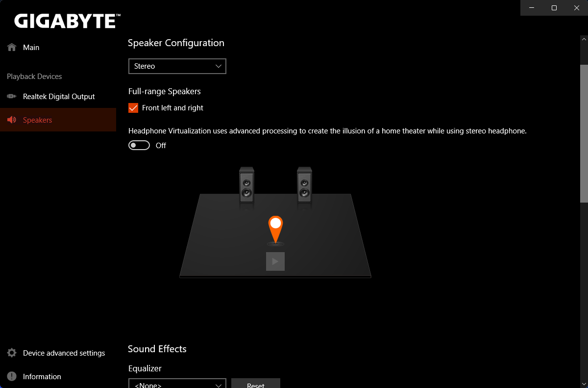Open the Speaker Configuration dropdown
Image resolution: width=588 pixels, height=388 pixels.
177,66
